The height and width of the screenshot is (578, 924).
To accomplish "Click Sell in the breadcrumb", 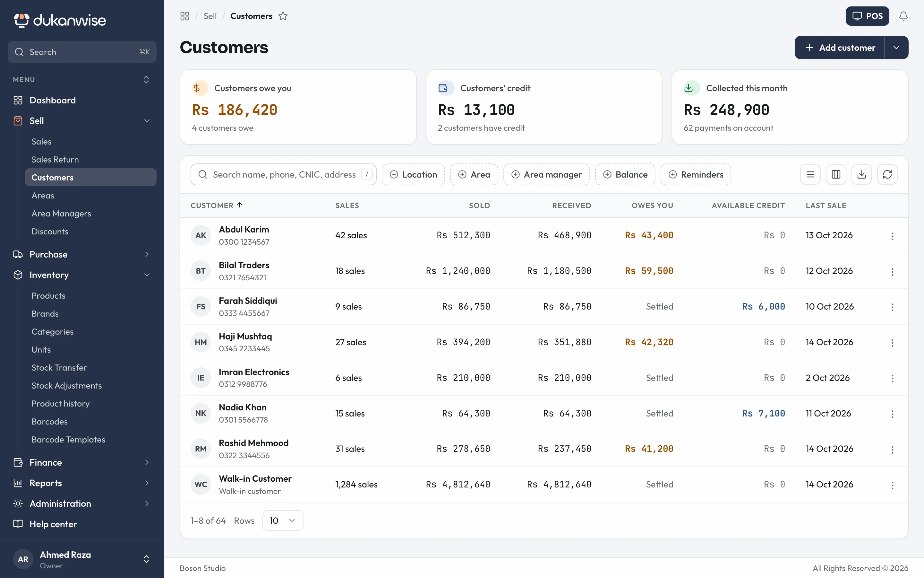I will [210, 16].
